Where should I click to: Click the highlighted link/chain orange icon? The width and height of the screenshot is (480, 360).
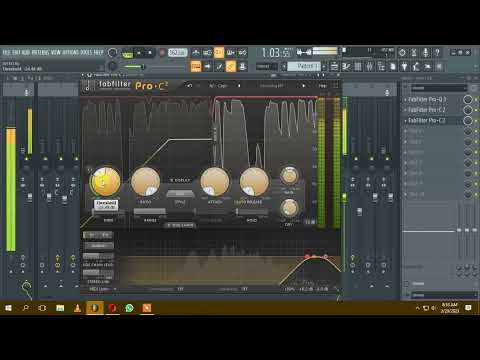point(231,66)
